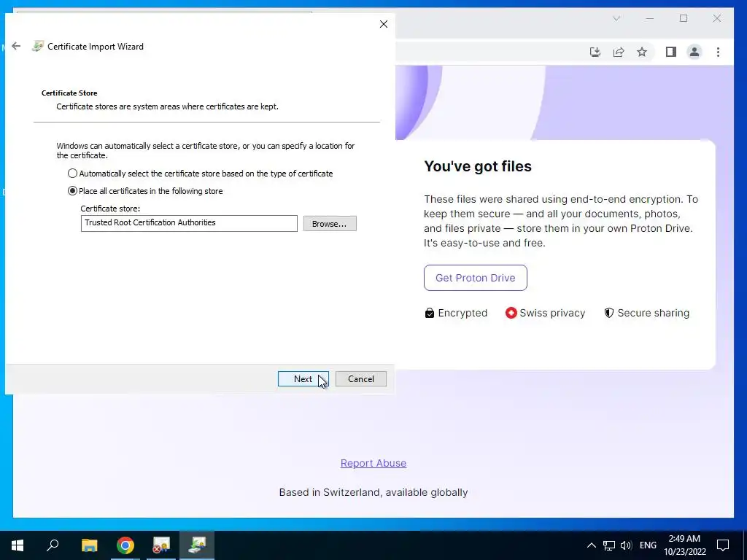Maximize the Chrome window

pyautogui.click(x=684, y=18)
